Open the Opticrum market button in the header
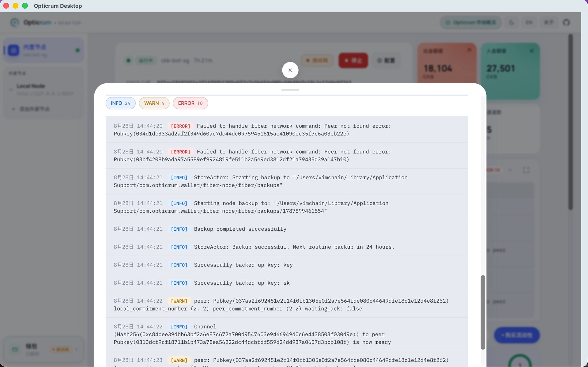This screenshot has height=367, width=588. pos(470,22)
